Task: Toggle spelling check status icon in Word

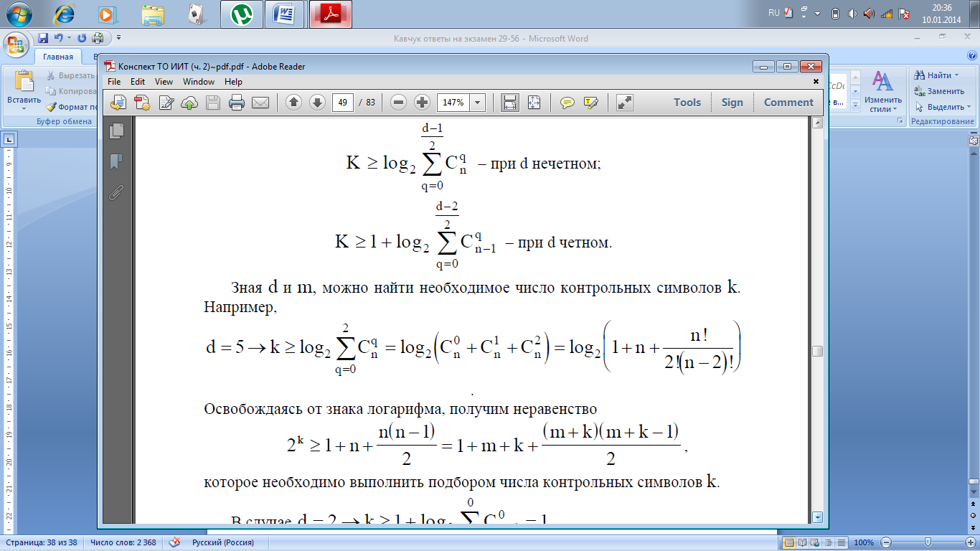Action: point(174,542)
